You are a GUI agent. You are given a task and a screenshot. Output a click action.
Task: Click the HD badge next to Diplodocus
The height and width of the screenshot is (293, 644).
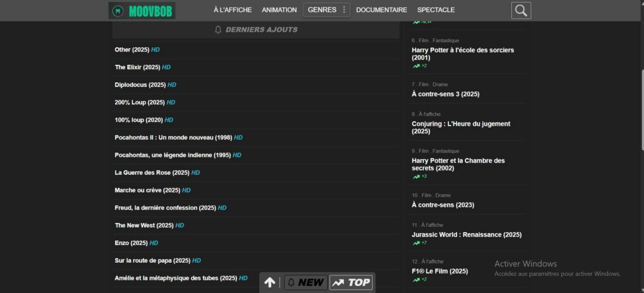[172, 85]
